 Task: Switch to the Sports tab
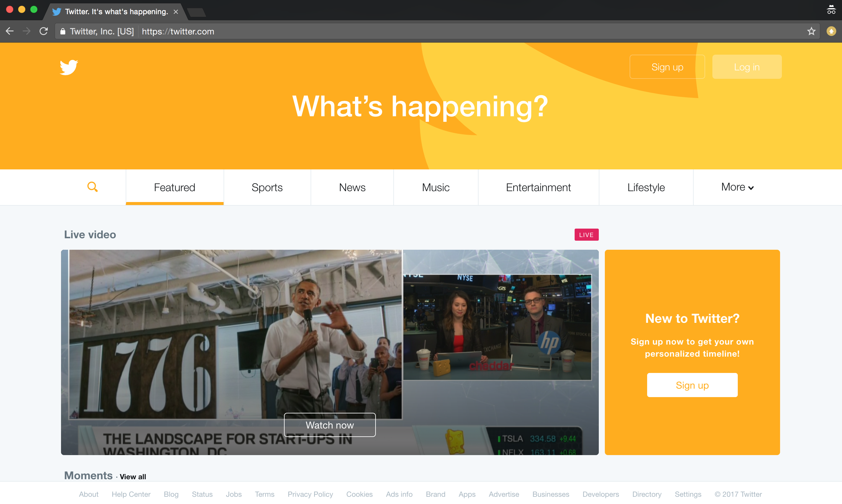click(x=267, y=188)
